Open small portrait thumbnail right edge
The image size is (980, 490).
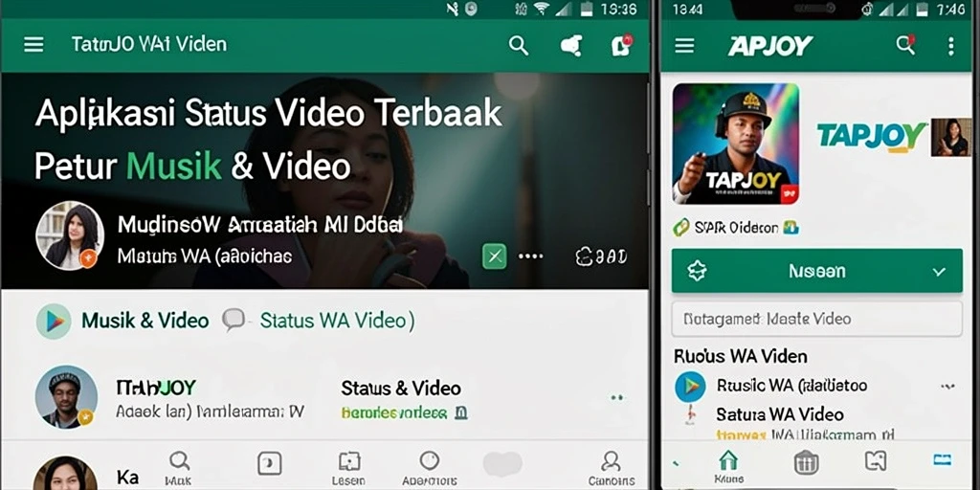(x=950, y=137)
